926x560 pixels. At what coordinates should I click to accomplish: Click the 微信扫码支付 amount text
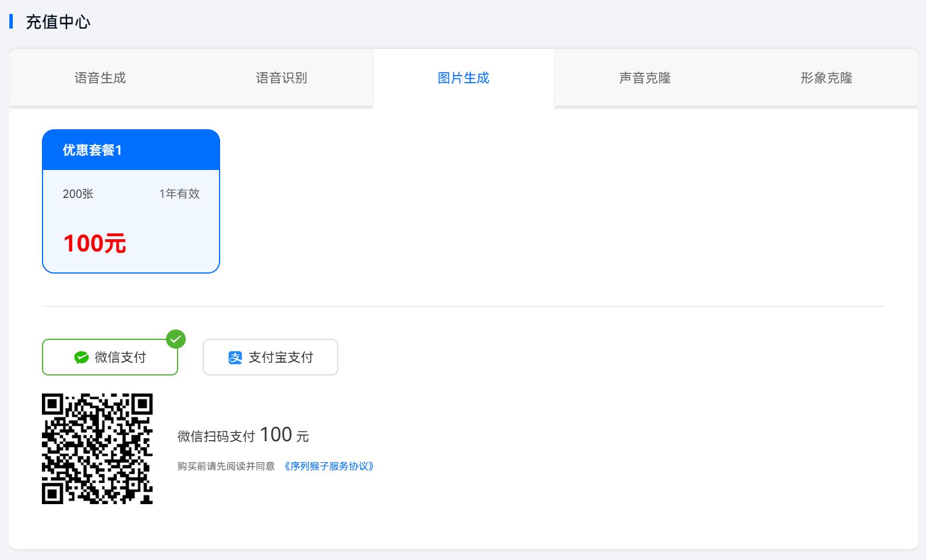pyautogui.click(x=243, y=435)
